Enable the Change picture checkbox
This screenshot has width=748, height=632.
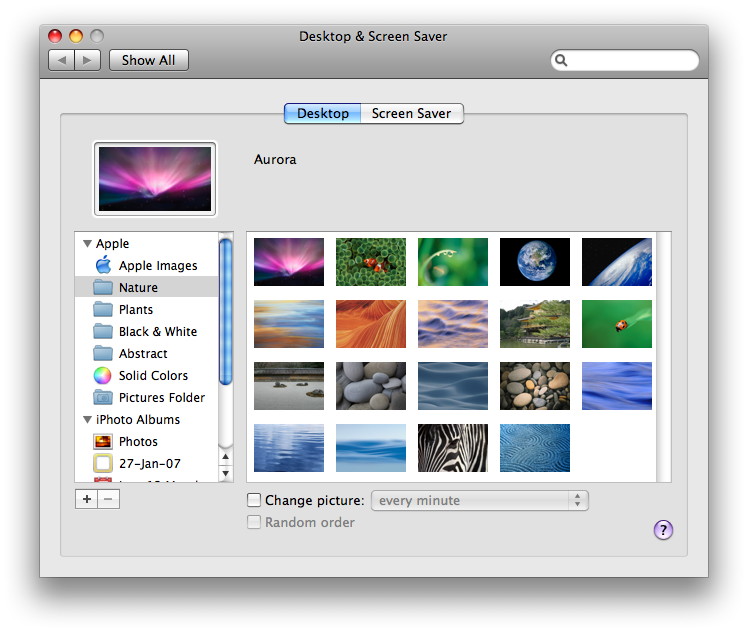coord(254,500)
